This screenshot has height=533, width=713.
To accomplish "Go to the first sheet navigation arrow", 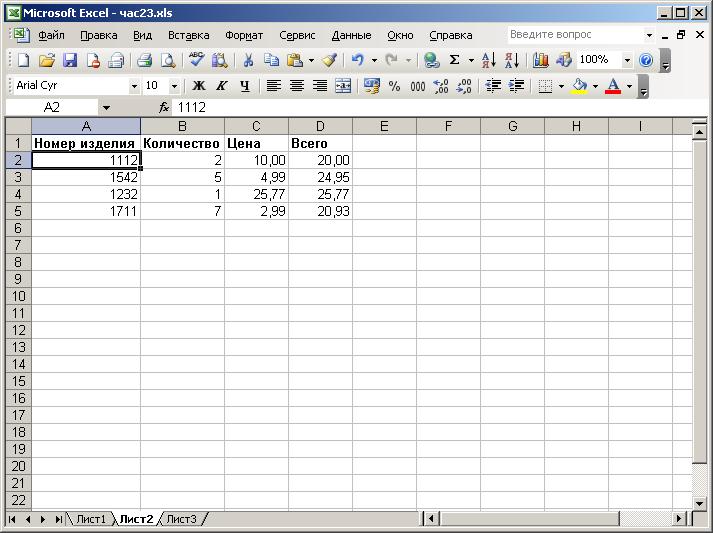I will click(x=12, y=519).
